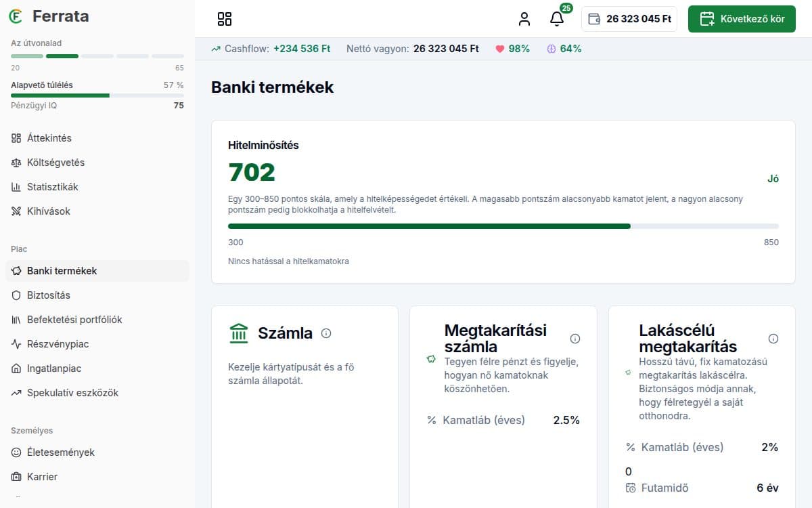Click the Alapvető túlélés progress bar
The height and width of the screenshot is (508, 812).
click(97, 96)
